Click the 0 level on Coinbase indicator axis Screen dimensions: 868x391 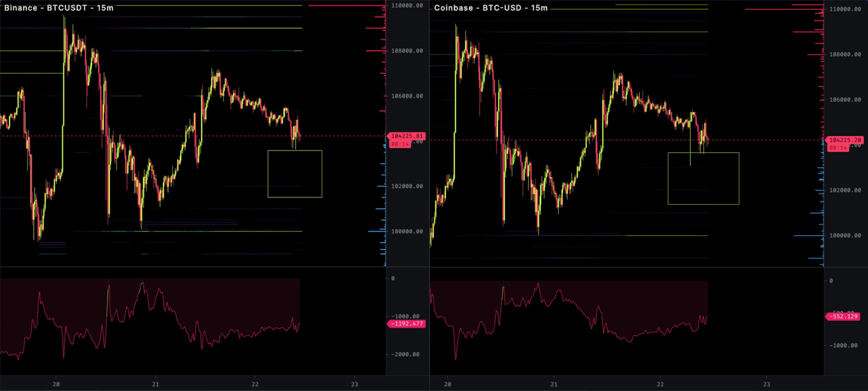coord(831,281)
